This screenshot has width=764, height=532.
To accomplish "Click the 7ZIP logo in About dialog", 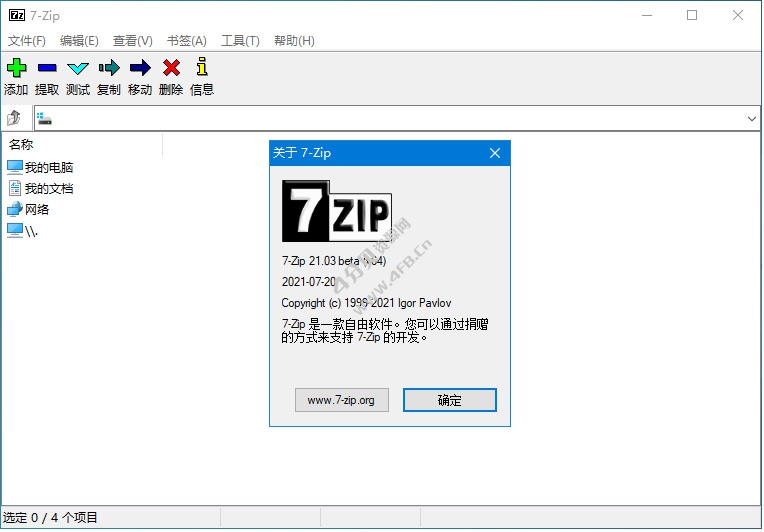I will coord(337,211).
